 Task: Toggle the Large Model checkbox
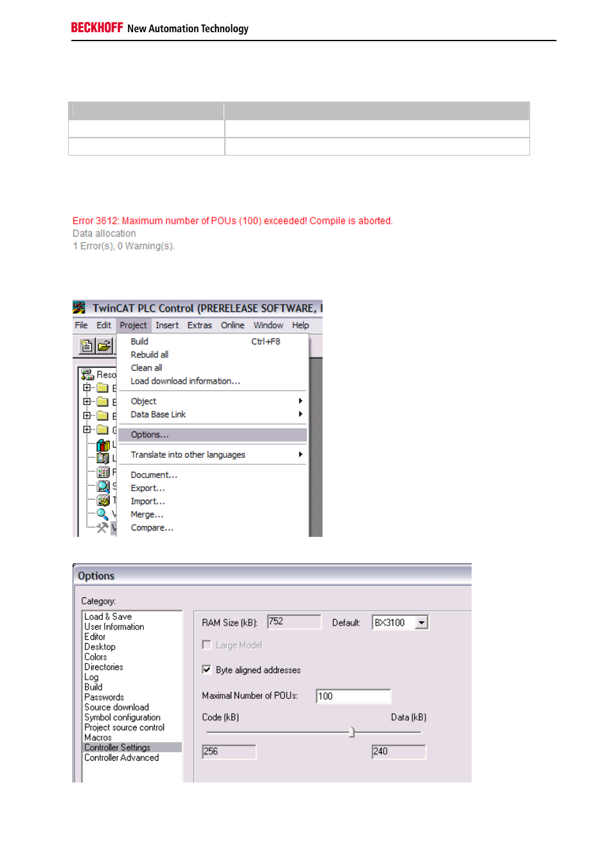click(x=206, y=644)
